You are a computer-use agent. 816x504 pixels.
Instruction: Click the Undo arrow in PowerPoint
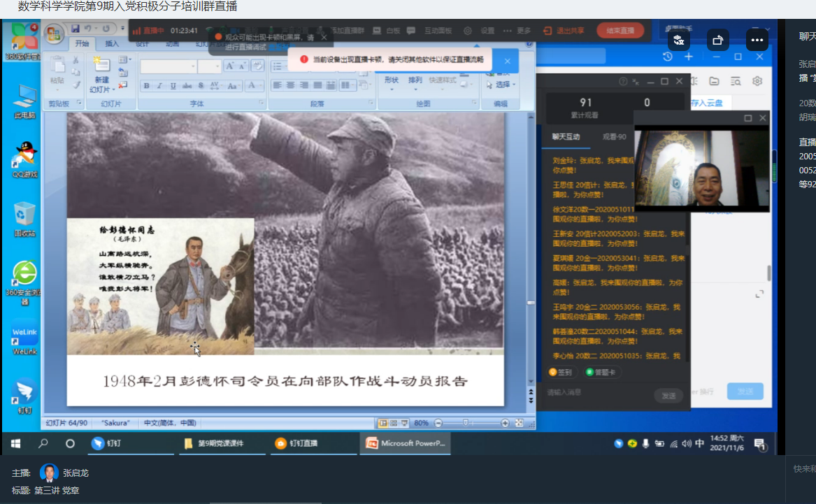[x=88, y=29]
